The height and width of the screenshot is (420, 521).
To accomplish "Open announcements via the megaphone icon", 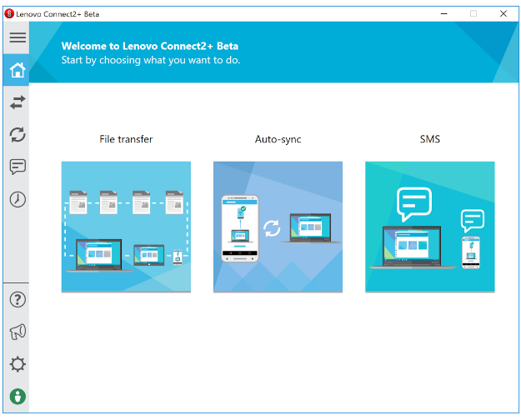I will [18, 332].
